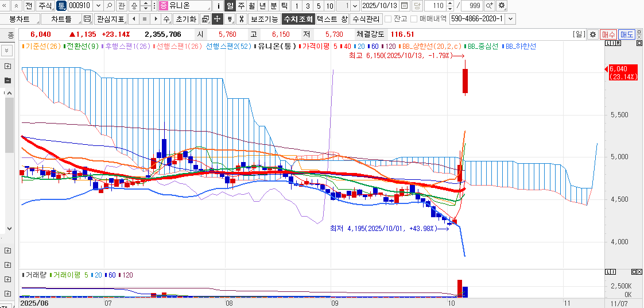Screen dimensions: 644x308
Task: Select the monthly 월 period tab
Action: click(252, 6)
